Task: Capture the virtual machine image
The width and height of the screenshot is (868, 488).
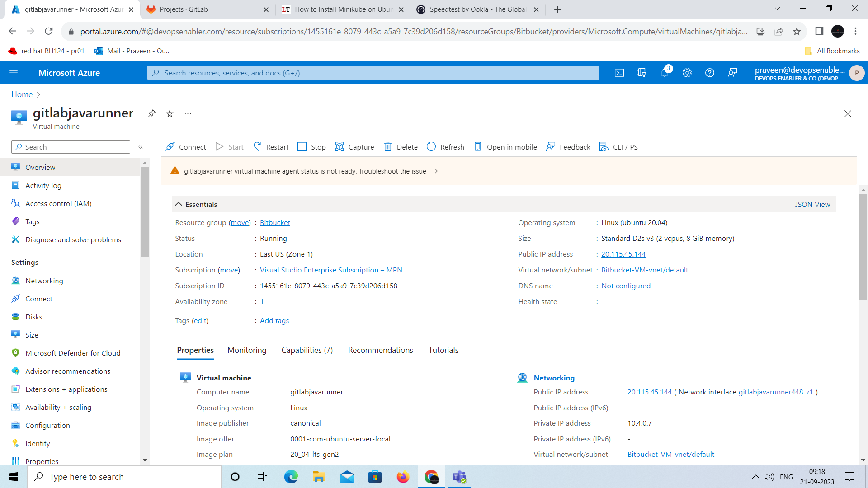Action: tap(354, 147)
